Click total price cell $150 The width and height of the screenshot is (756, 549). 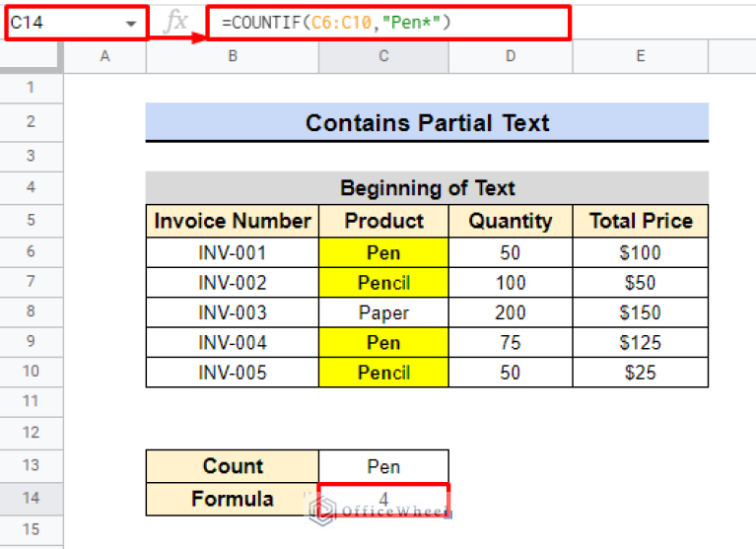coord(641,312)
